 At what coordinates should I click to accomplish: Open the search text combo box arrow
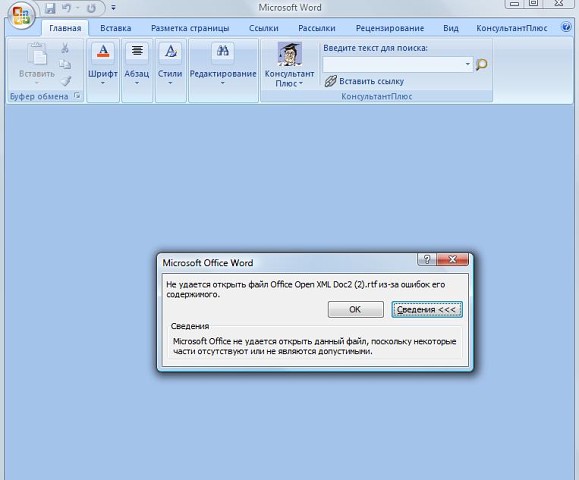point(467,64)
